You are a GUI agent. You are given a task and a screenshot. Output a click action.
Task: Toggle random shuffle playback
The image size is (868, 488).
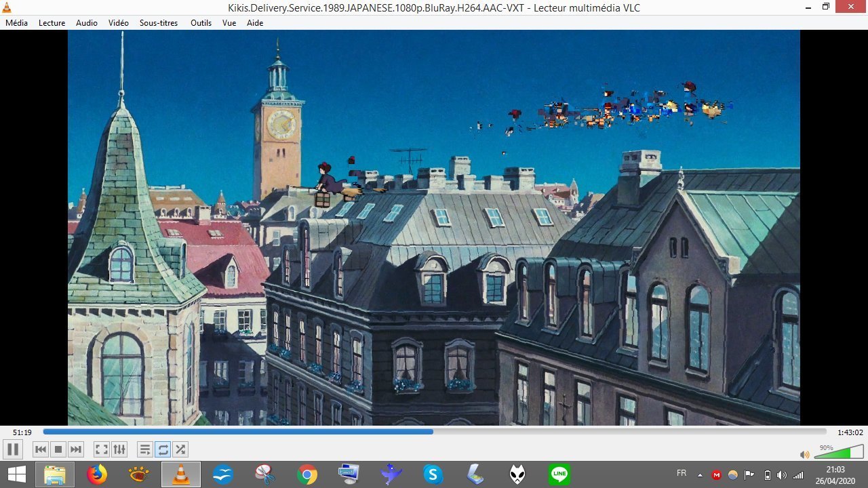[x=180, y=449]
